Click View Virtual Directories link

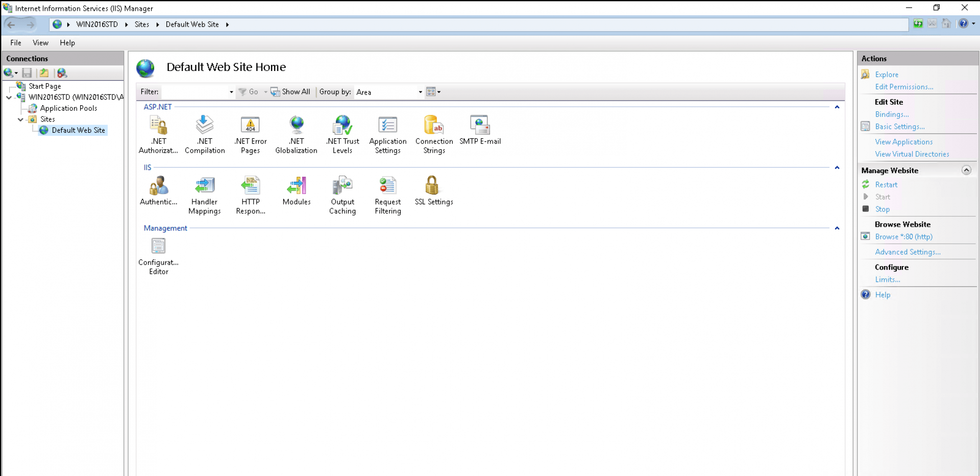coord(912,154)
